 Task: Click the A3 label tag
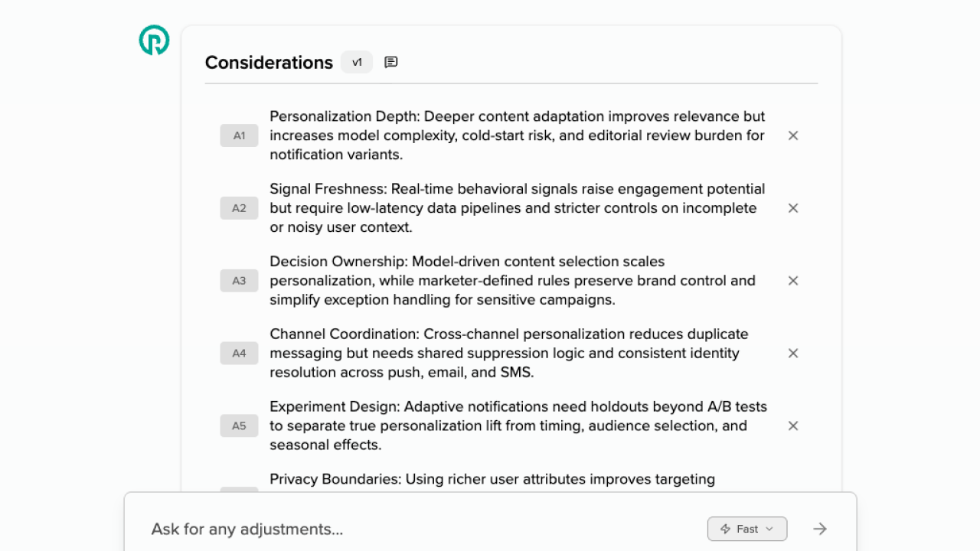(240, 281)
